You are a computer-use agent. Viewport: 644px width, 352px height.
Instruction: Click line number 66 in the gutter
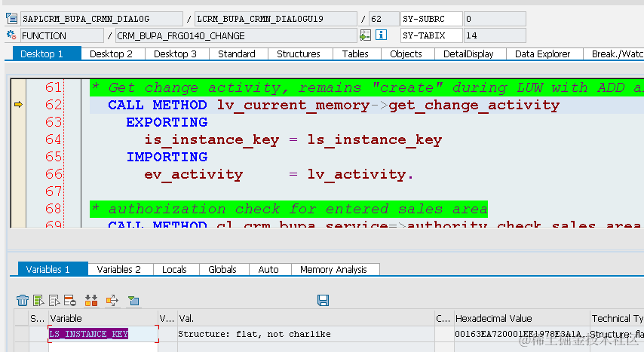[x=54, y=174]
